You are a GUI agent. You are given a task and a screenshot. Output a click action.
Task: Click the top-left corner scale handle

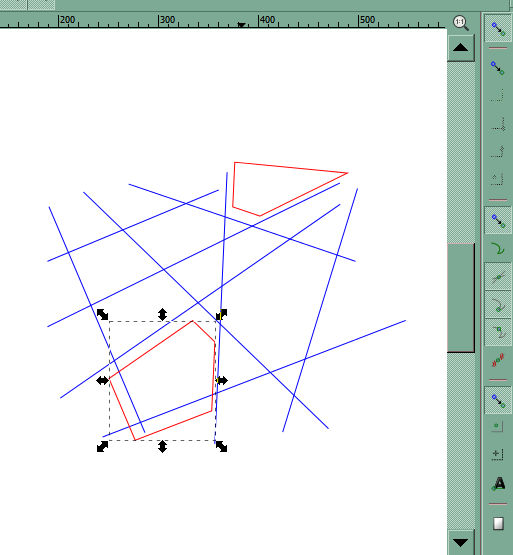click(102, 314)
